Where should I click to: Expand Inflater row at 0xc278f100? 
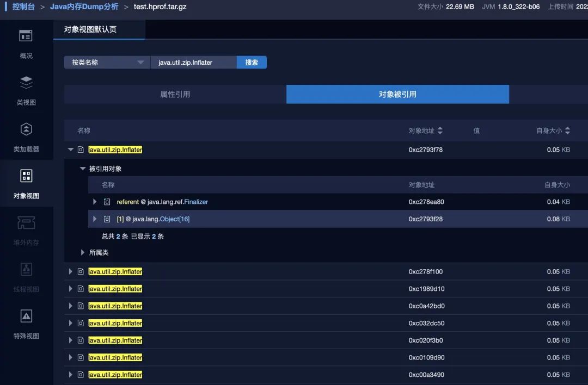pos(70,271)
